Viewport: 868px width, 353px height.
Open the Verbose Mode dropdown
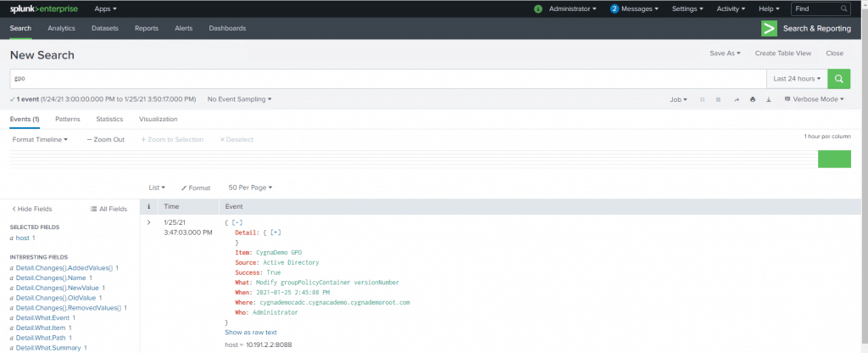point(814,99)
